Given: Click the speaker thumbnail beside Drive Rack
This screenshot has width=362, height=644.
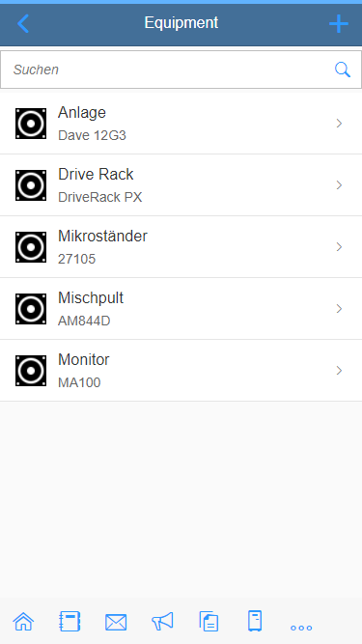Looking at the screenshot, I should (x=31, y=185).
